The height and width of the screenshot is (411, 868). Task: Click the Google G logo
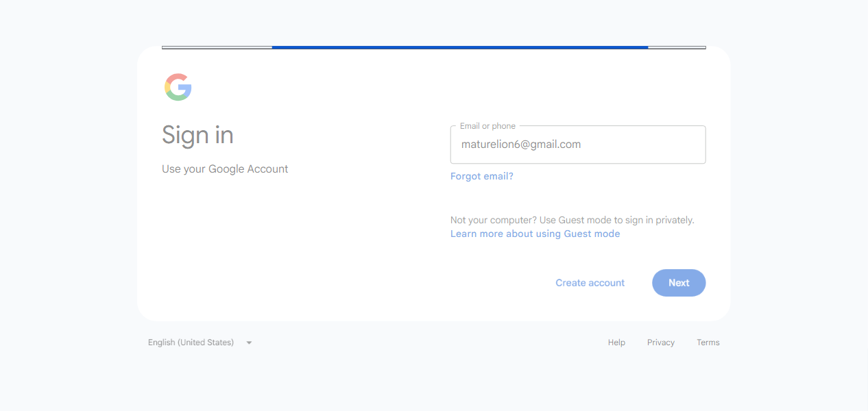(178, 87)
